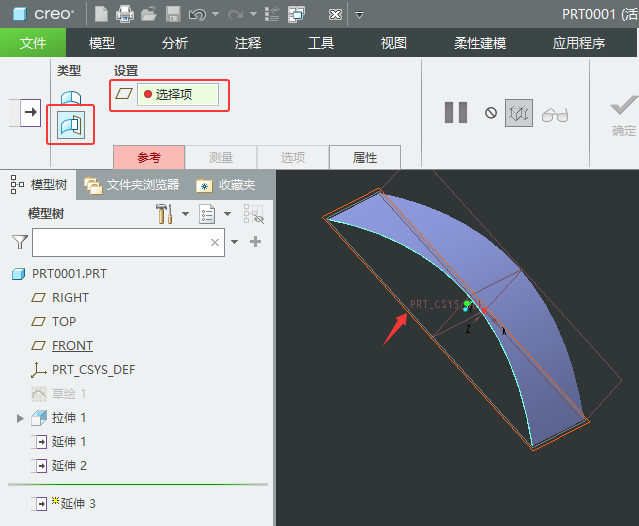Open the search options dropdown arrow
The image size is (639, 526).
[x=235, y=242]
